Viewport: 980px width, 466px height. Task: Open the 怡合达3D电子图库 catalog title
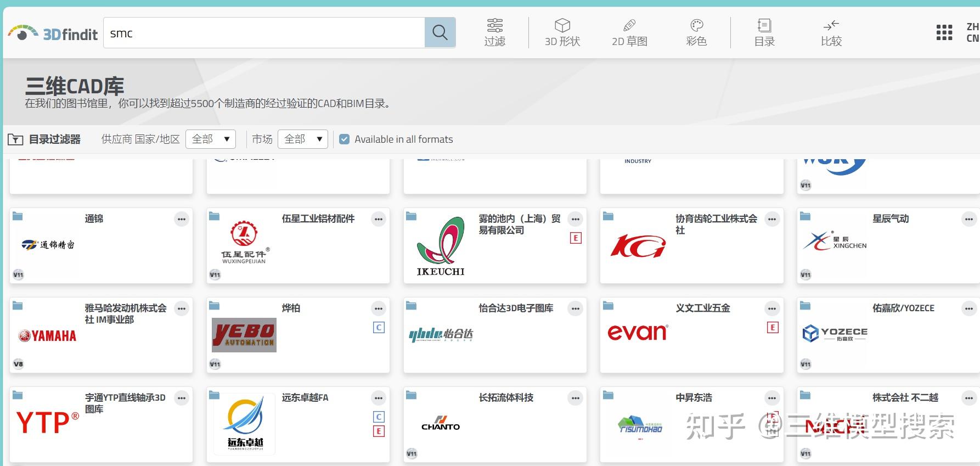coord(516,308)
